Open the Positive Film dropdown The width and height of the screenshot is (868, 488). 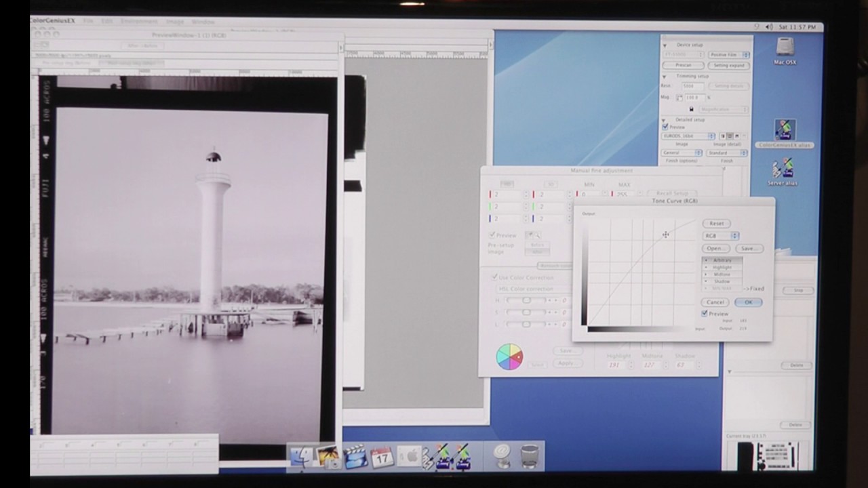[x=728, y=54]
